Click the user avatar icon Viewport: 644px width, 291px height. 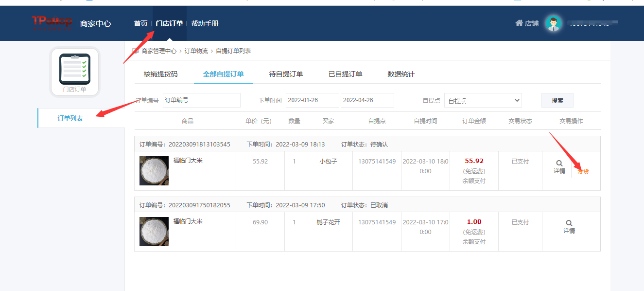(x=553, y=23)
